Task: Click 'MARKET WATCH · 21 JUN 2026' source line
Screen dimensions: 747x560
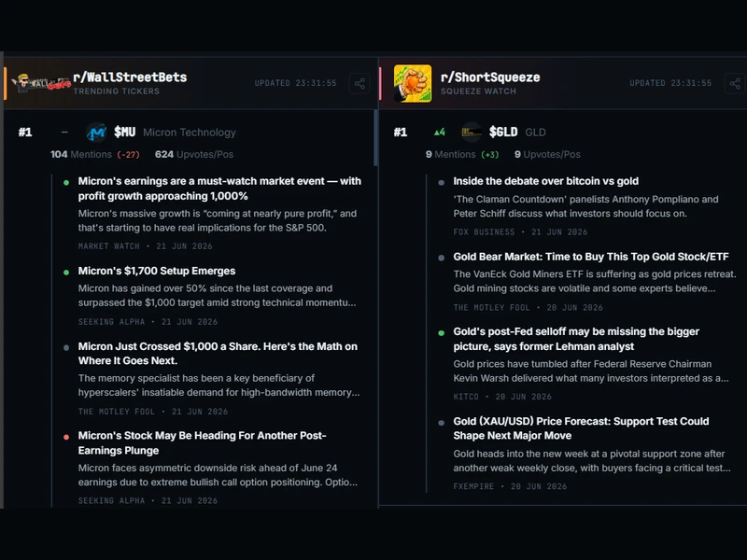Action: (146, 246)
